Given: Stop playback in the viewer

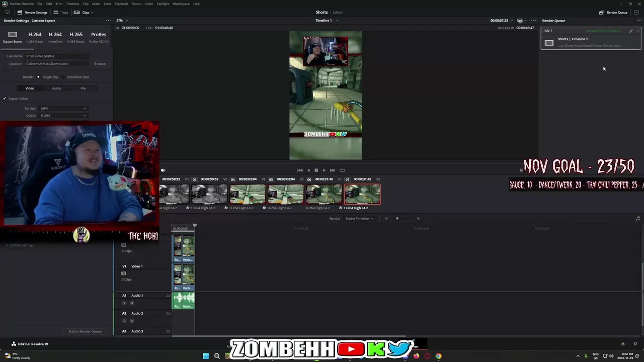Looking at the screenshot, I should coord(316,170).
